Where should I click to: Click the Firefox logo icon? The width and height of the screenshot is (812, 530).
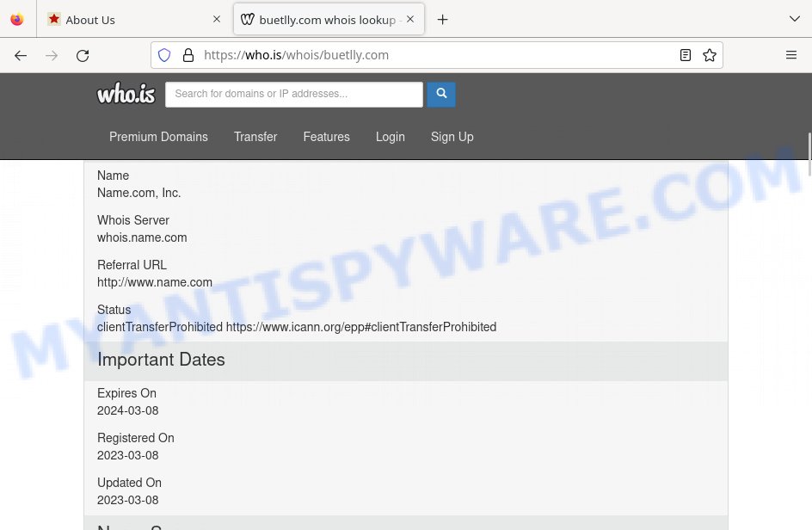point(17,19)
